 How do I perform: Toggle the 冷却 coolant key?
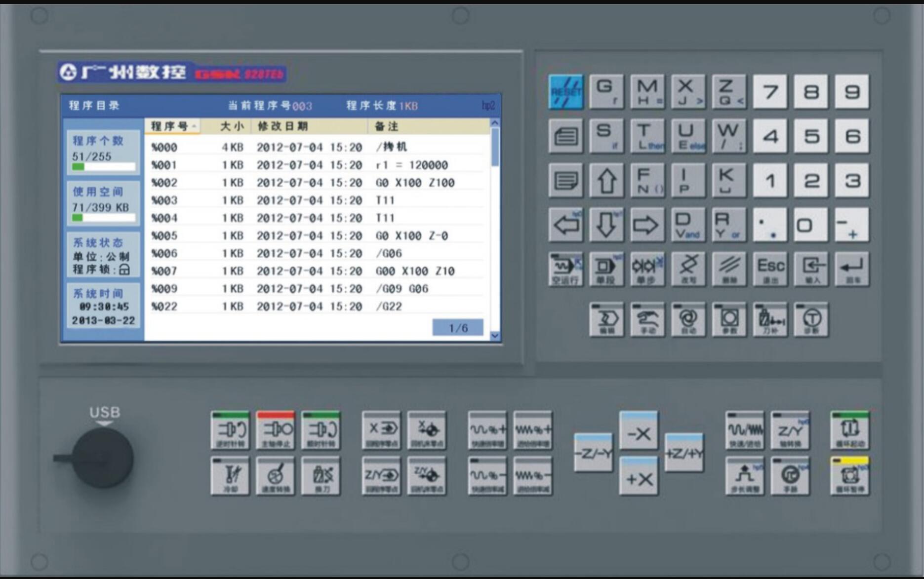(230, 476)
